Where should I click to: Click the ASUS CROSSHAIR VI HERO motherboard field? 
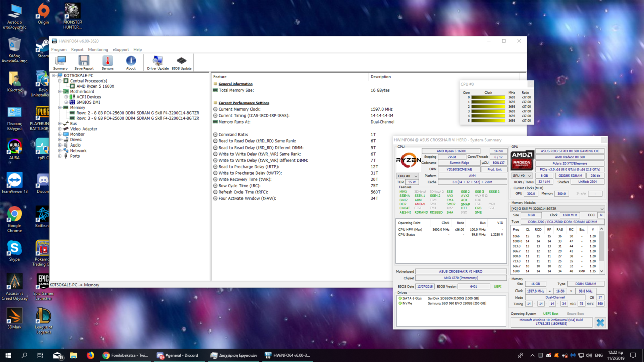tap(460, 272)
